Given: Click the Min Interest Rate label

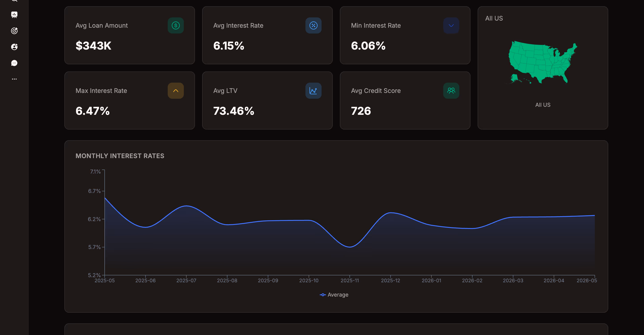Looking at the screenshot, I should tap(376, 25).
